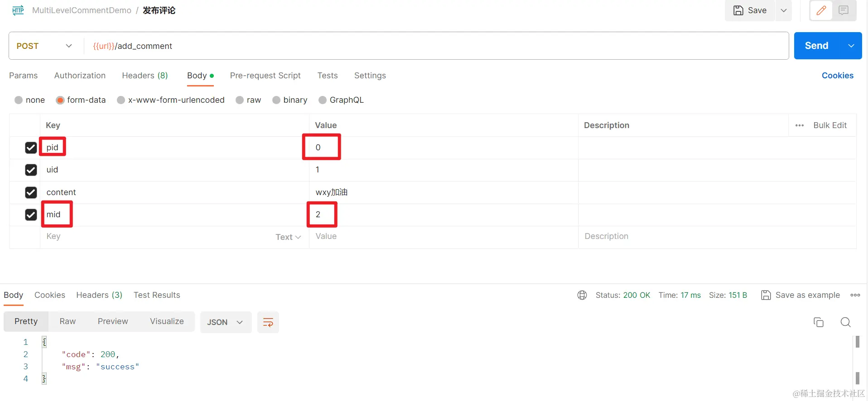
Task: Uncheck the uid row checkbox
Action: pos(31,170)
